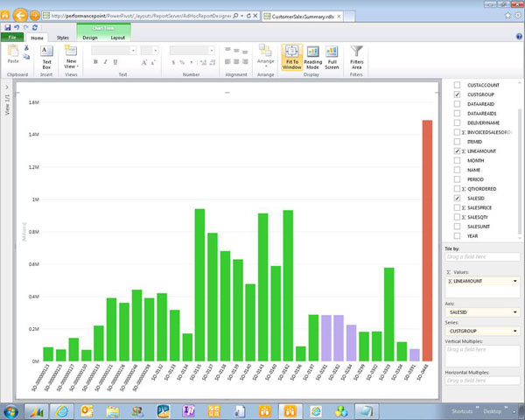Paste from the clipboard
This screenshot has height=420, width=525.
point(13,54)
